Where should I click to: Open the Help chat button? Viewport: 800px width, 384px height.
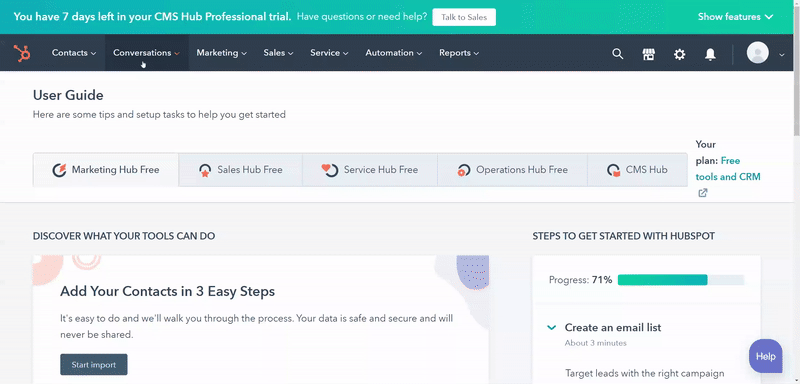click(x=765, y=356)
